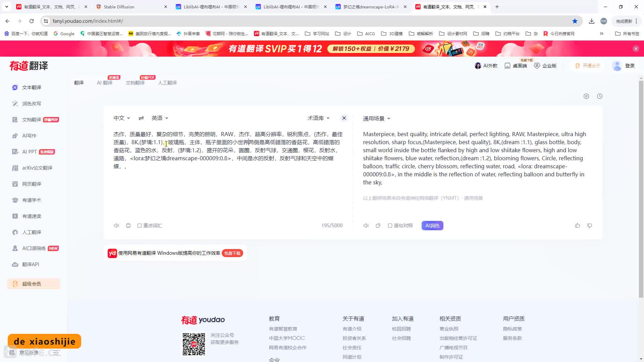Image resolution: width=644 pixels, height=362 pixels.
Task: Open 超级会员 in sidebar
Action: tap(34, 284)
